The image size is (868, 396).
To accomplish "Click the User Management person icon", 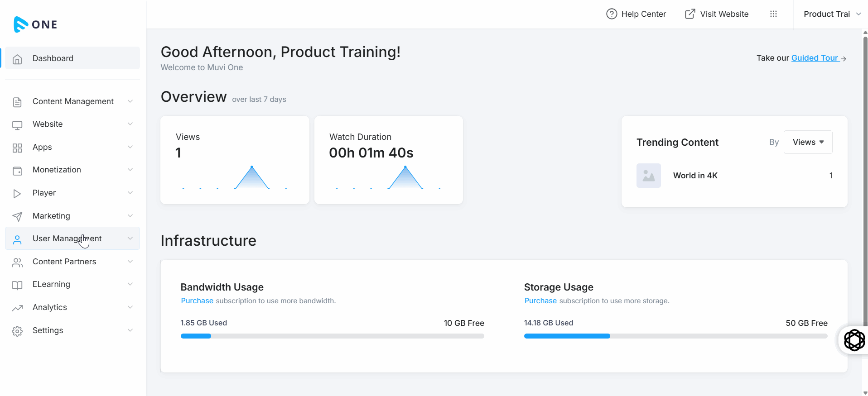I will coord(17,239).
